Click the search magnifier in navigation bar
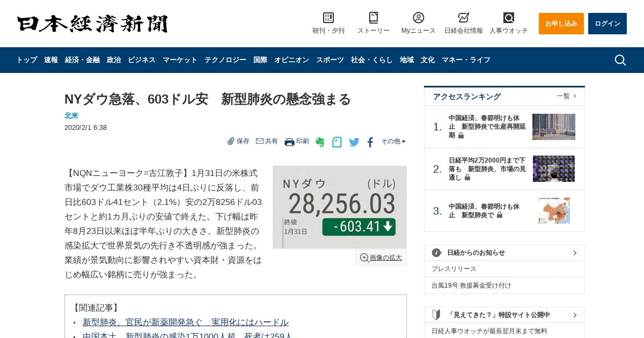 [620, 60]
